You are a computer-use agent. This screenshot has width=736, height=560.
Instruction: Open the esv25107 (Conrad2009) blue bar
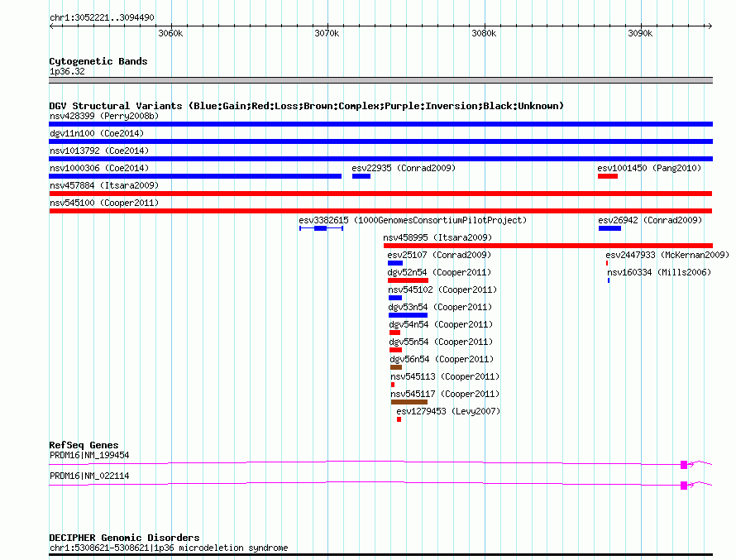coord(395,263)
